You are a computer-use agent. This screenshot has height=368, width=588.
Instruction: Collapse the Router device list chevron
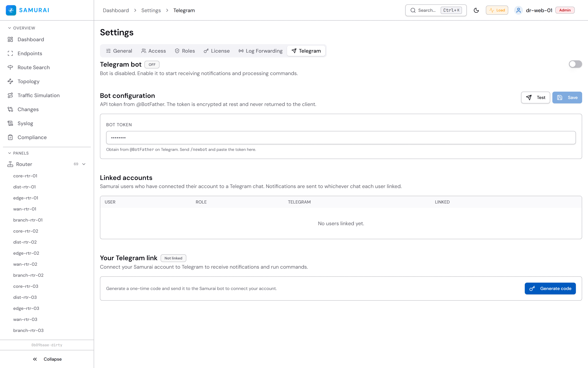tap(84, 164)
